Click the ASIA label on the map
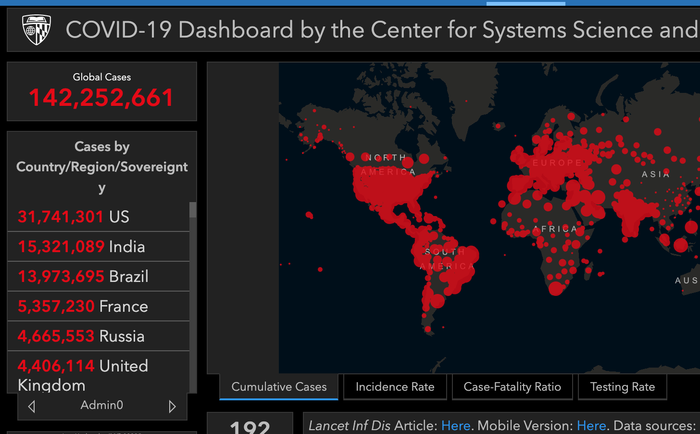Image resolution: width=700 pixels, height=434 pixels. click(x=656, y=174)
